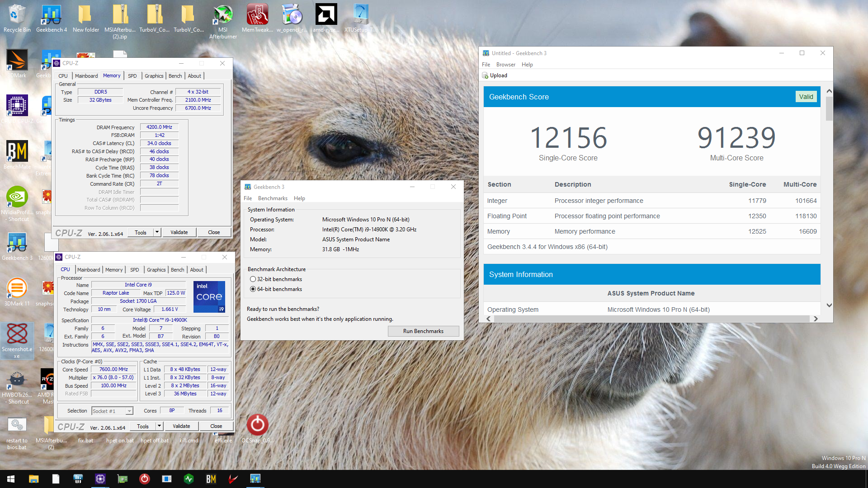Click the Valid badge in Geekbench Score
868x488 pixels.
click(x=806, y=97)
